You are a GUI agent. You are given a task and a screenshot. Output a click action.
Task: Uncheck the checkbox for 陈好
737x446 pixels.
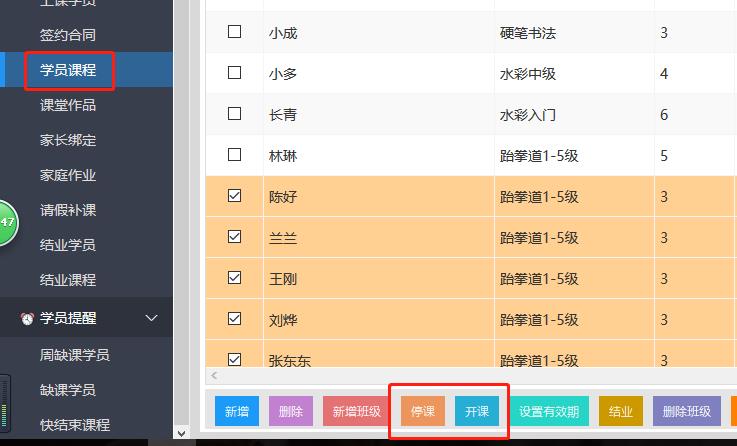[x=235, y=196]
